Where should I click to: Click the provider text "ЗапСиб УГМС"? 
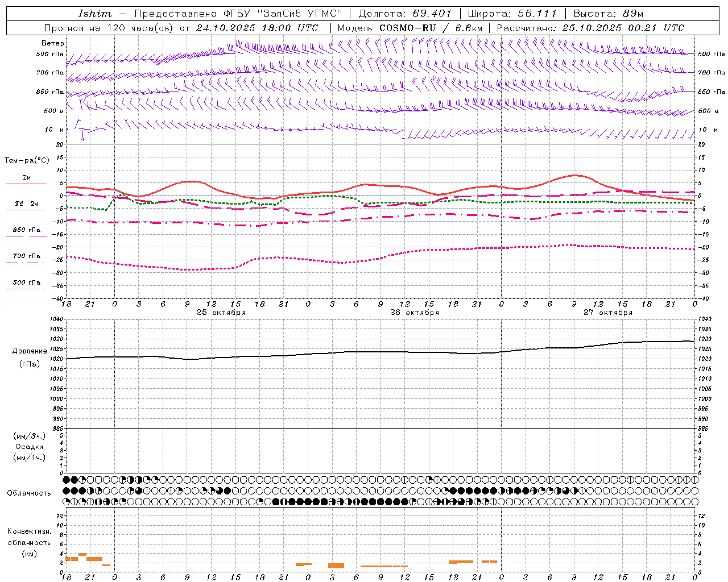[x=299, y=14]
